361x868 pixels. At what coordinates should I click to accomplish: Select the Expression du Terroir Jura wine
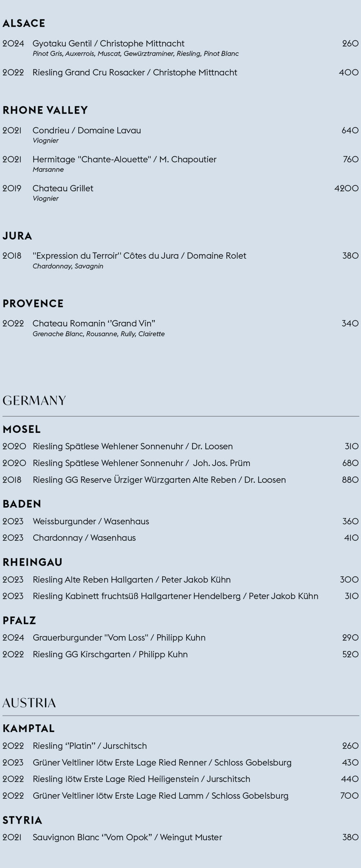pos(139,256)
